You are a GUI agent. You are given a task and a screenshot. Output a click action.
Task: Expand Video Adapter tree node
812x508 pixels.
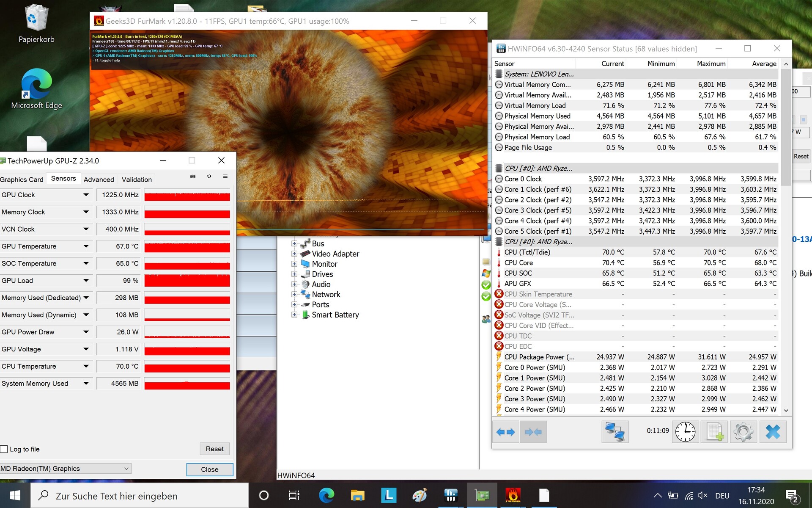(x=294, y=254)
